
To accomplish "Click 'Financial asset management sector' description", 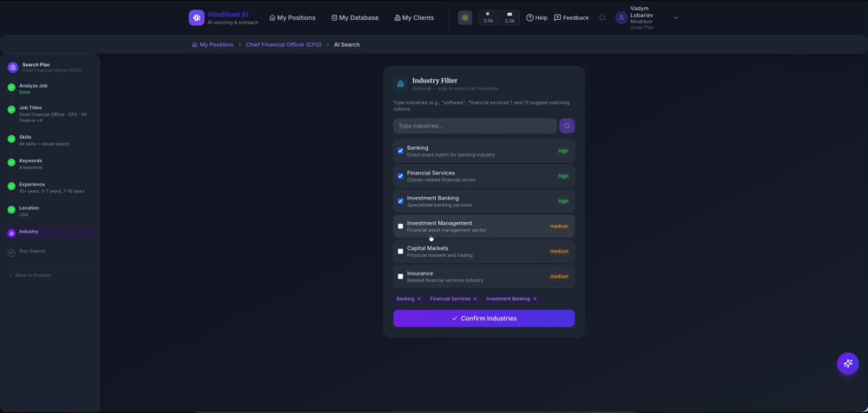I will click(x=446, y=230).
